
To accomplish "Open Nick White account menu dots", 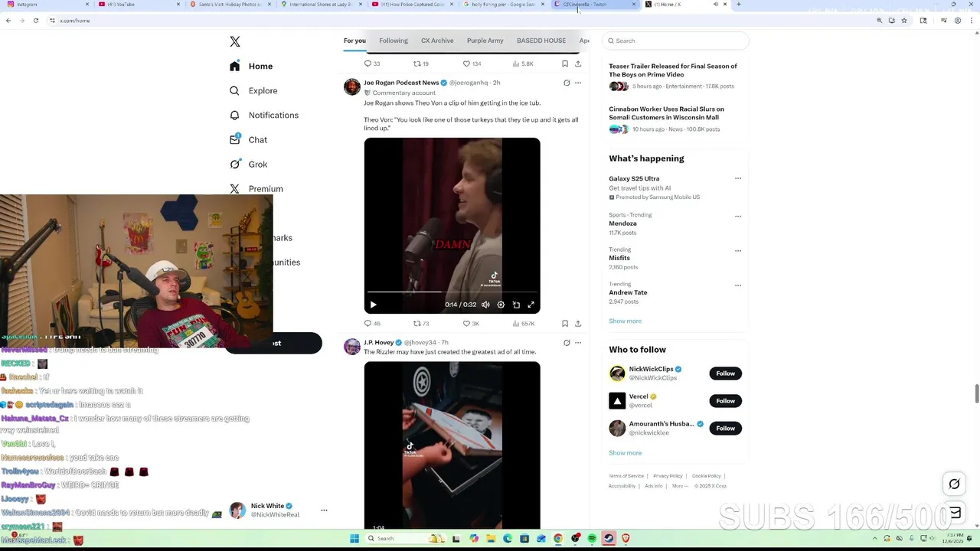I will 324,510.
